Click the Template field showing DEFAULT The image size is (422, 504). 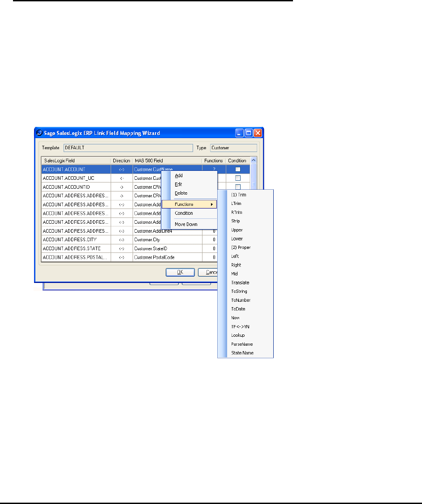tap(128, 148)
